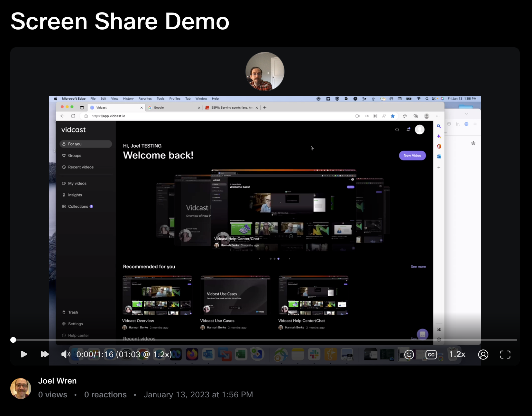Click the Spotlight search icon in the menu bar
This screenshot has height=416, width=532.
coord(427,99)
